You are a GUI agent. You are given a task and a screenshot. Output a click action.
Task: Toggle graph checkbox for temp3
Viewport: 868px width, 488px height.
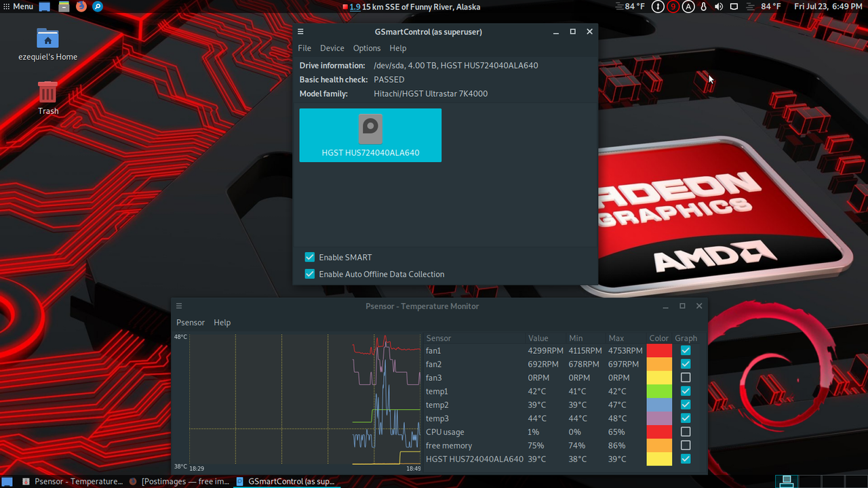686,418
